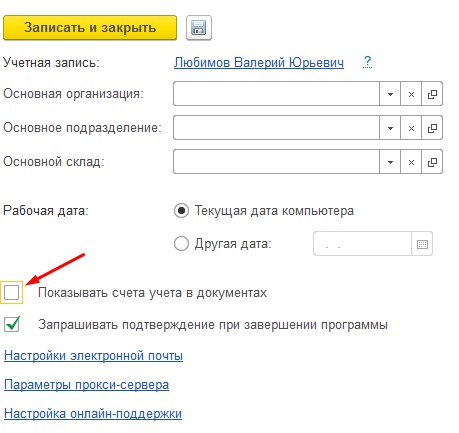Select the Текущая дата компьютера radio button
The height and width of the screenshot is (433, 459).
(181, 211)
